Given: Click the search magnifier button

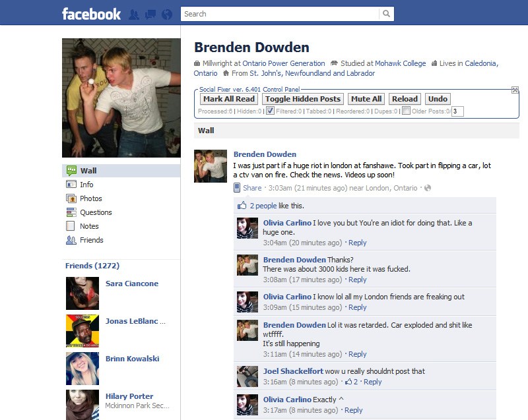Looking at the screenshot, I should [x=386, y=14].
